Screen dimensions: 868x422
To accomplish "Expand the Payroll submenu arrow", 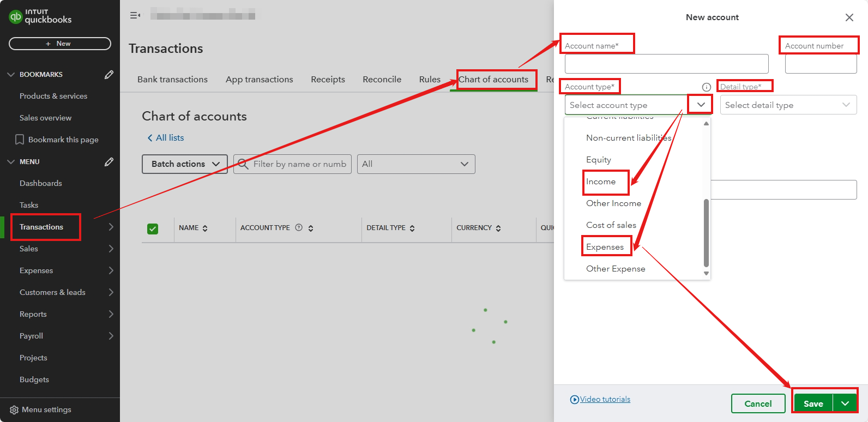I will coord(111,336).
